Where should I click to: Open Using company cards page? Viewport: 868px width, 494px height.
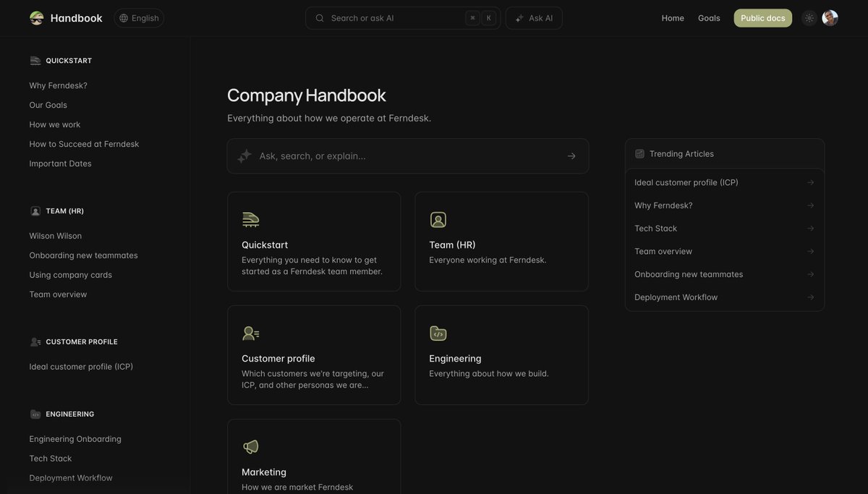click(x=70, y=275)
